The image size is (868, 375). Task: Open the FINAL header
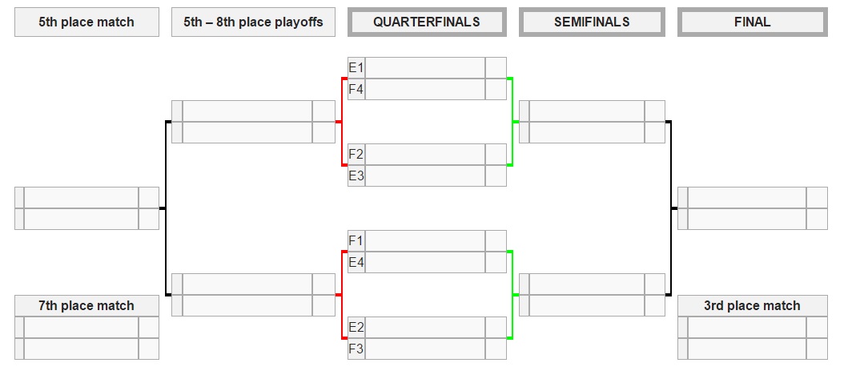point(752,22)
